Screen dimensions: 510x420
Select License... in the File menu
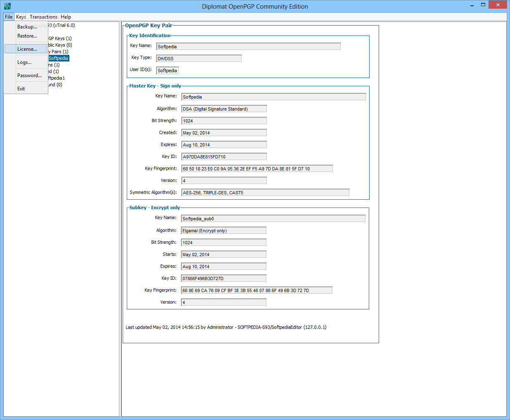pyautogui.click(x=26, y=49)
